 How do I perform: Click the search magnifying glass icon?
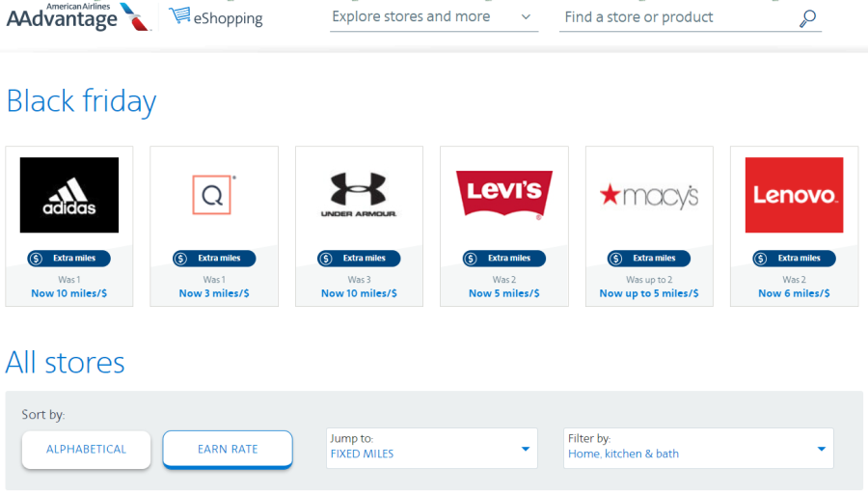click(x=807, y=18)
